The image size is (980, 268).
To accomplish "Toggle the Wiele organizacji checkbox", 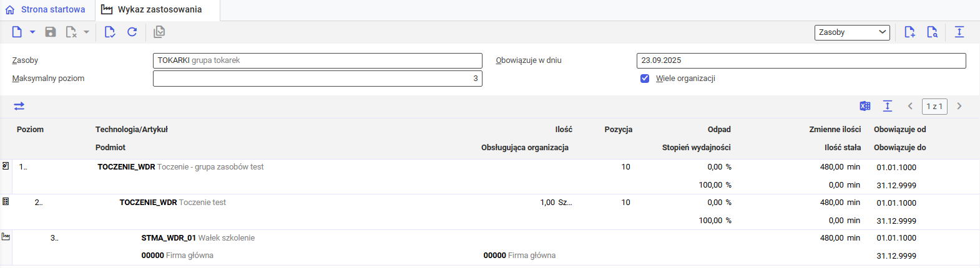I will click(x=645, y=79).
